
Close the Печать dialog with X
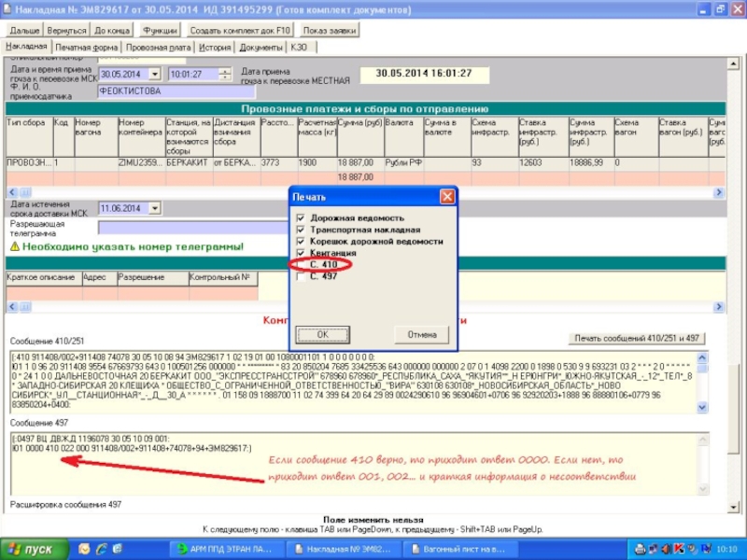(x=447, y=197)
